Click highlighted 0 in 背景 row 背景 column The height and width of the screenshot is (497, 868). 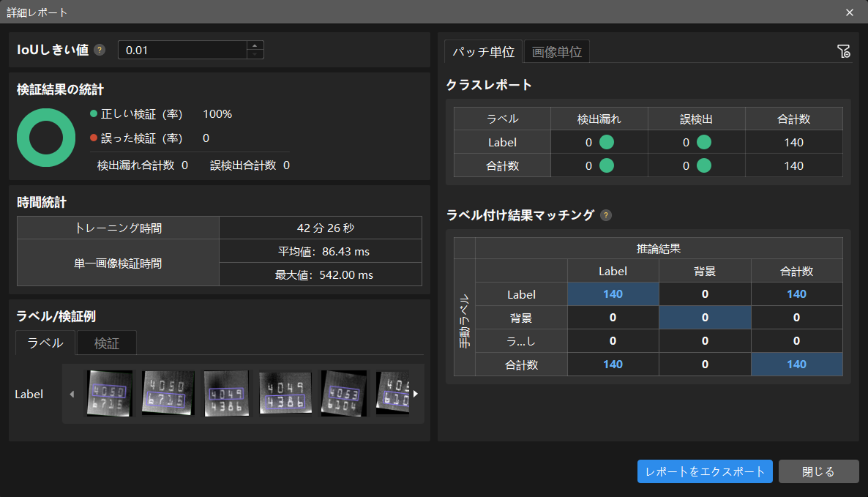[x=705, y=317]
